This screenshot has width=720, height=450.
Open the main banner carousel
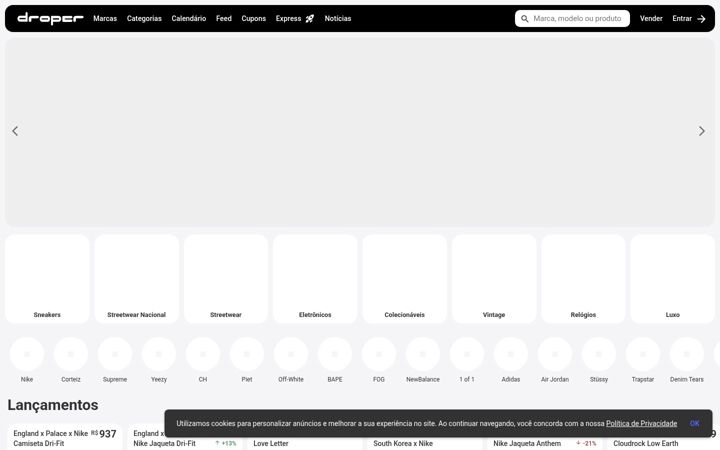(360, 132)
